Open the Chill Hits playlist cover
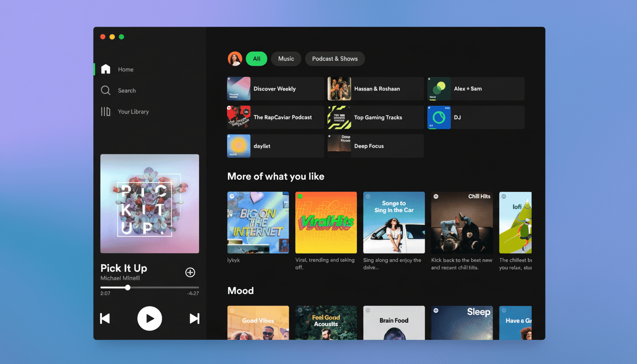 pos(462,222)
